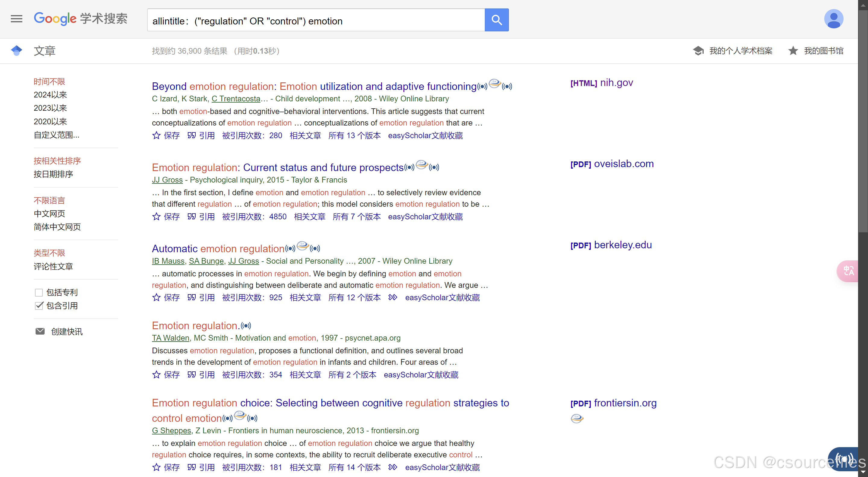The width and height of the screenshot is (868, 477).
Task: Open Emotion regulation: Current status article title
Action: click(x=277, y=167)
